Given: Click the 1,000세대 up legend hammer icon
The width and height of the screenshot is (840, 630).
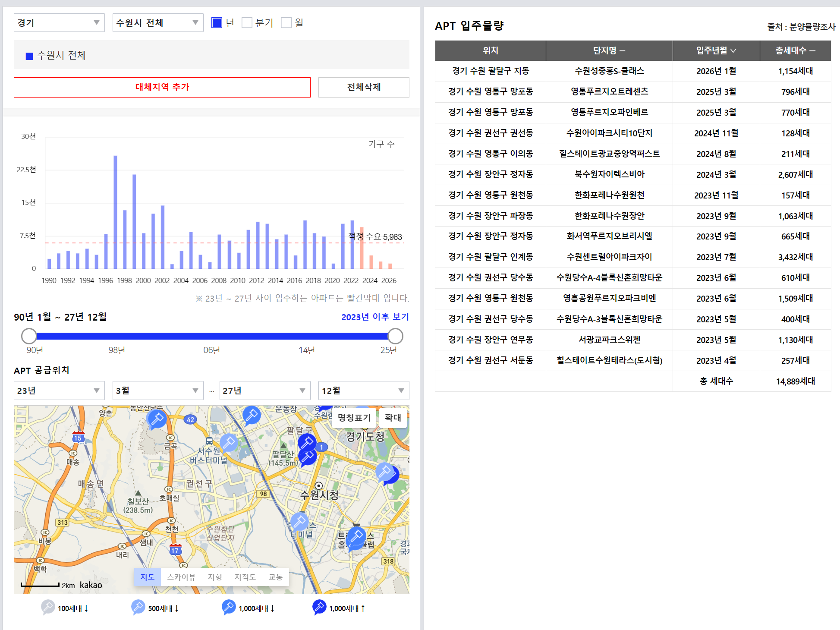Looking at the screenshot, I should coord(319,607).
